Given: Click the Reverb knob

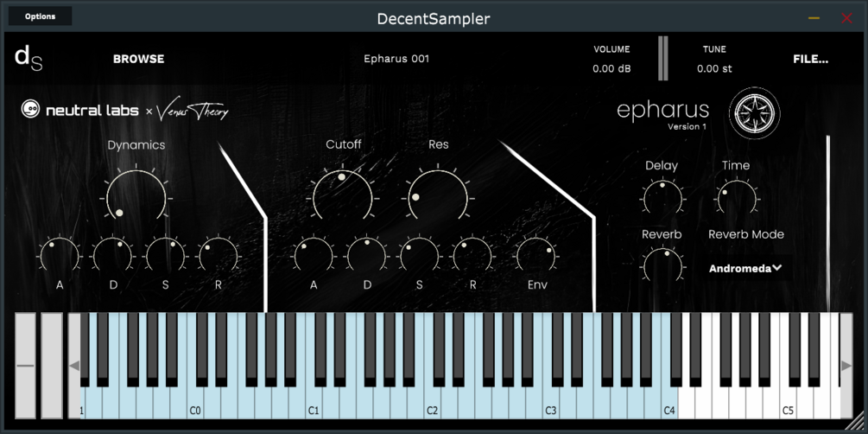Looking at the screenshot, I should (662, 265).
